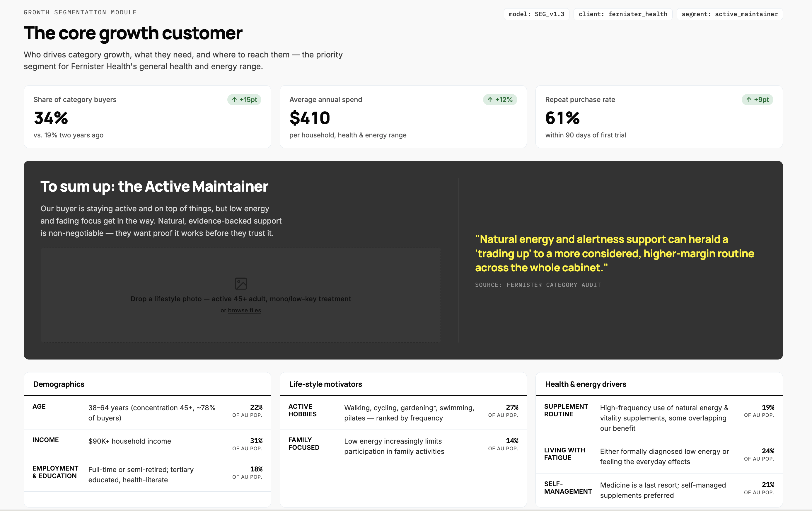
Task: Click 'The core growth customer' title
Action: pos(133,33)
